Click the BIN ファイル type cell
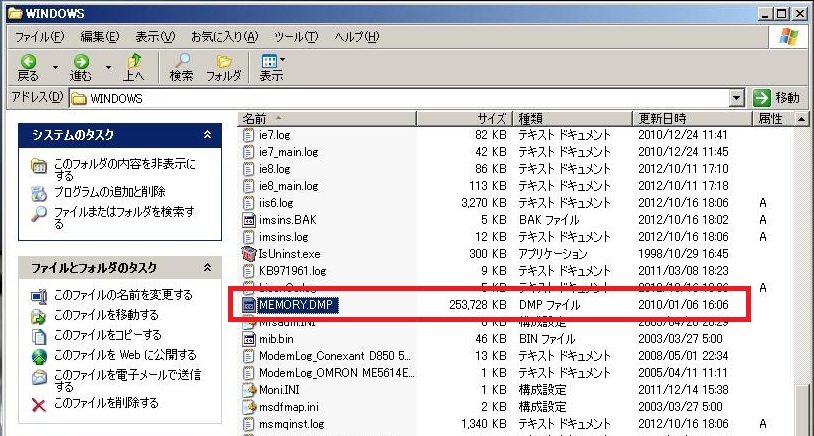 547,339
